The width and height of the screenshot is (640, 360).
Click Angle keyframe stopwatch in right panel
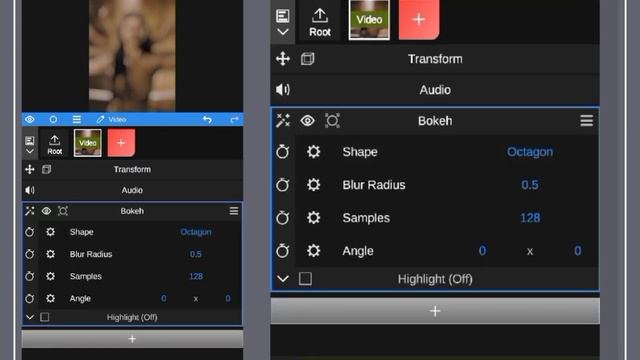coord(282,251)
